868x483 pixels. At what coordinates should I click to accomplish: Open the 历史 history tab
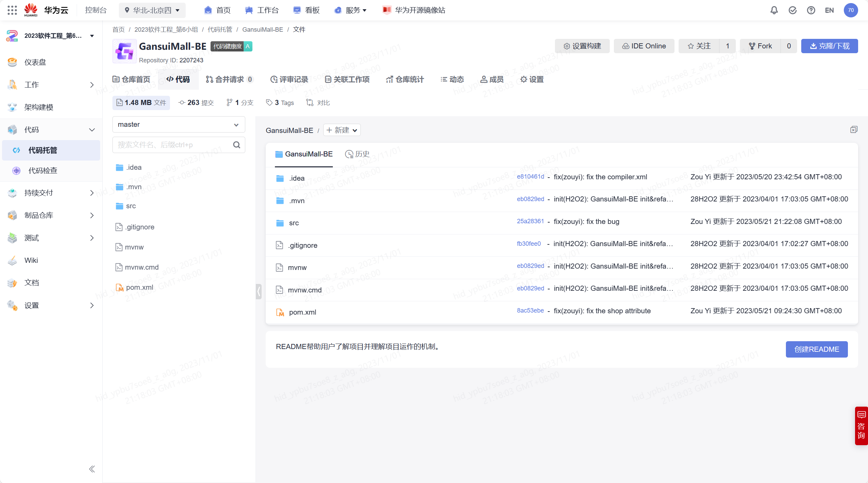[x=357, y=154]
